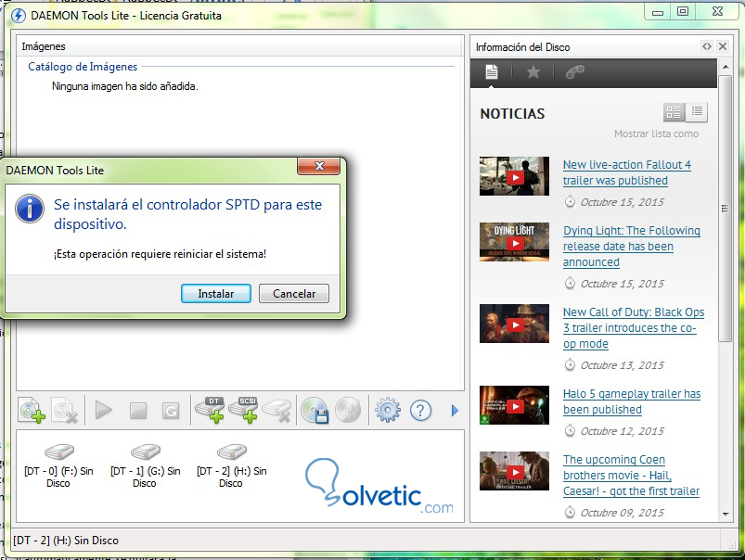Switch news to compact list view
The width and height of the screenshot is (745, 560).
(x=697, y=112)
